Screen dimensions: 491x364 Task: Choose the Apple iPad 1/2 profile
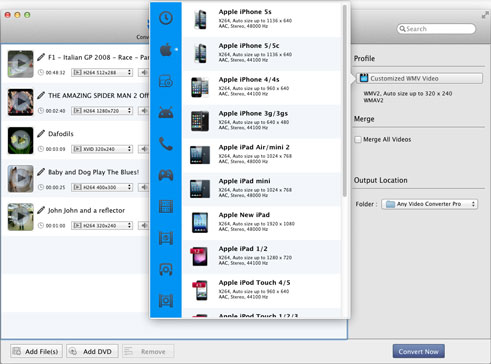pos(262,257)
